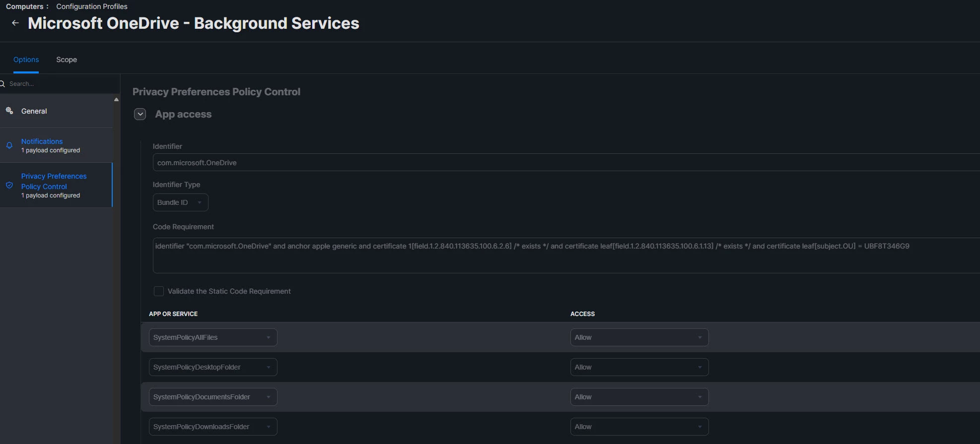
Task: Change the Allow access for SystemPolicyAllFiles
Action: 639,337
